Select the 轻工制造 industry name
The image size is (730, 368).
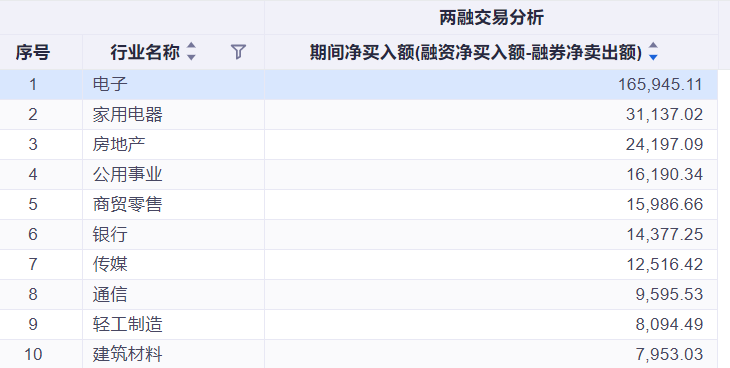(127, 324)
